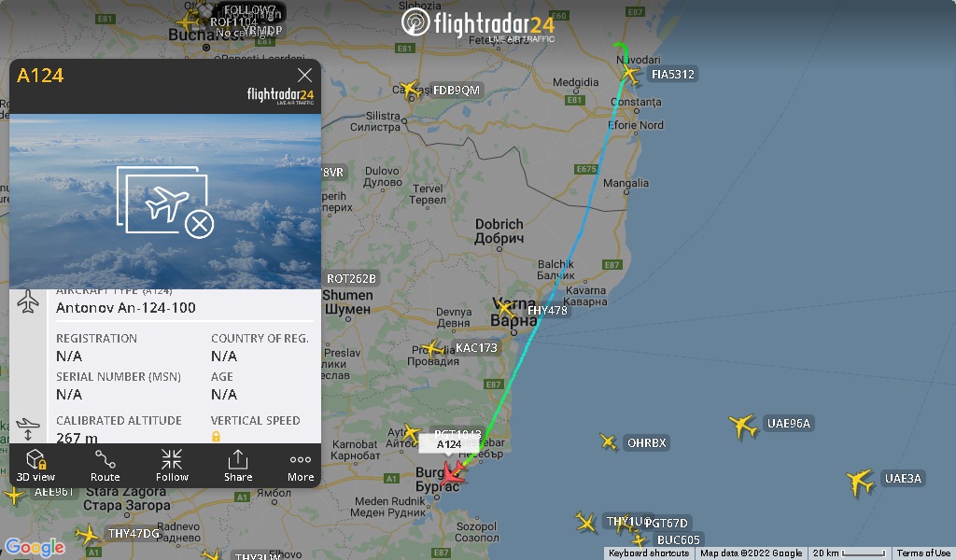
Task: Select the FIA5312 aircraft near Constanta
Action: pyautogui.click(x=630, y=74)
